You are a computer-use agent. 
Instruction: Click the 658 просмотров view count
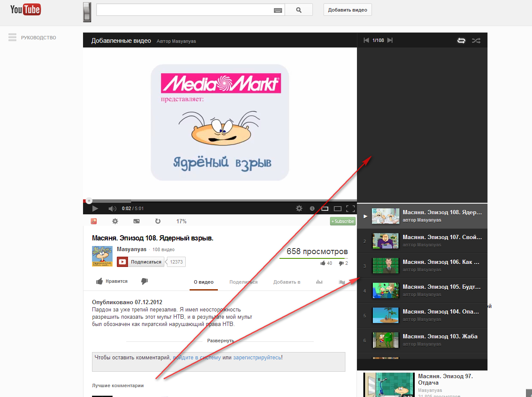pos(317,252)
